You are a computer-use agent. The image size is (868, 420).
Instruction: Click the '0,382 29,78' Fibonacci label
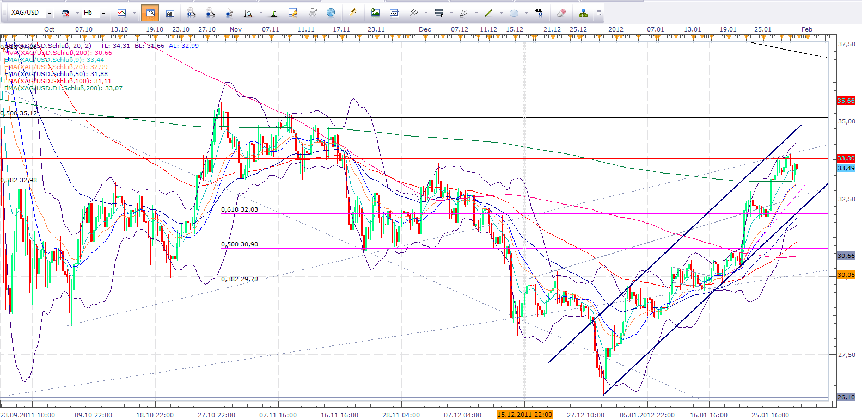click(240, 279)
